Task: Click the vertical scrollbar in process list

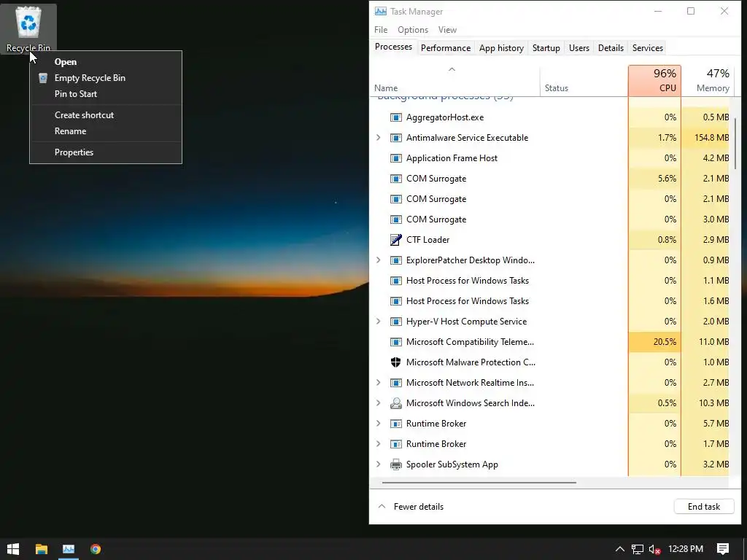Action: click(x=735, y=143)
